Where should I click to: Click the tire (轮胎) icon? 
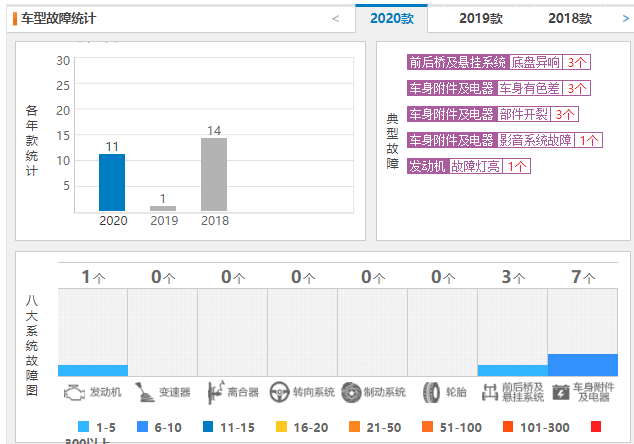pyautogui.click(x=431, y=393)
